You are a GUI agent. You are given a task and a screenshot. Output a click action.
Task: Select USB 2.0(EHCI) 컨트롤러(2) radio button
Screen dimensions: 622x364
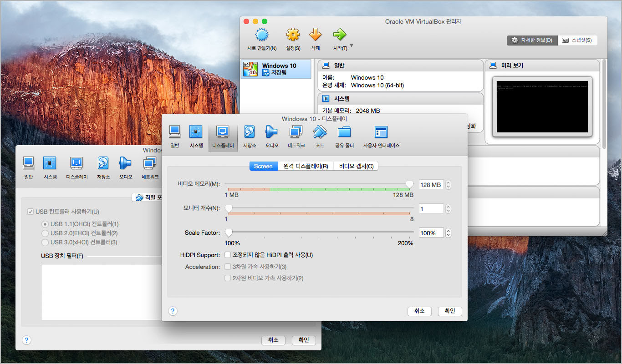[45, 233]
